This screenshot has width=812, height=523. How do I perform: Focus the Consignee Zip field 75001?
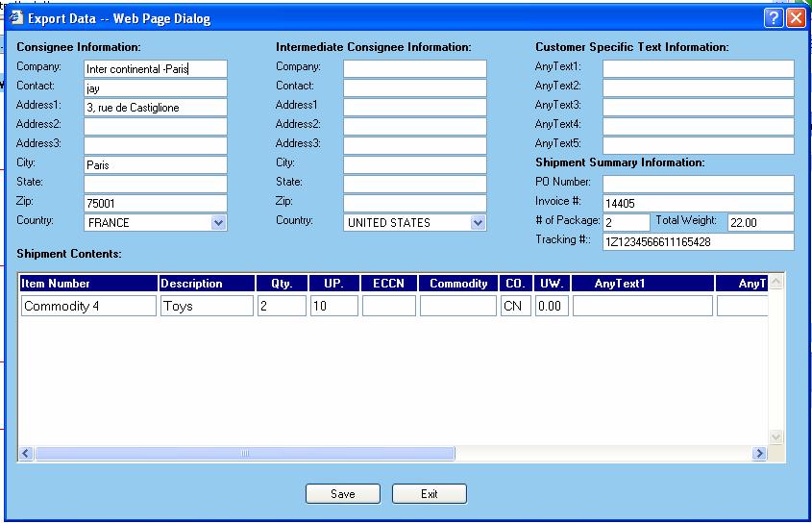click(156, 203)
